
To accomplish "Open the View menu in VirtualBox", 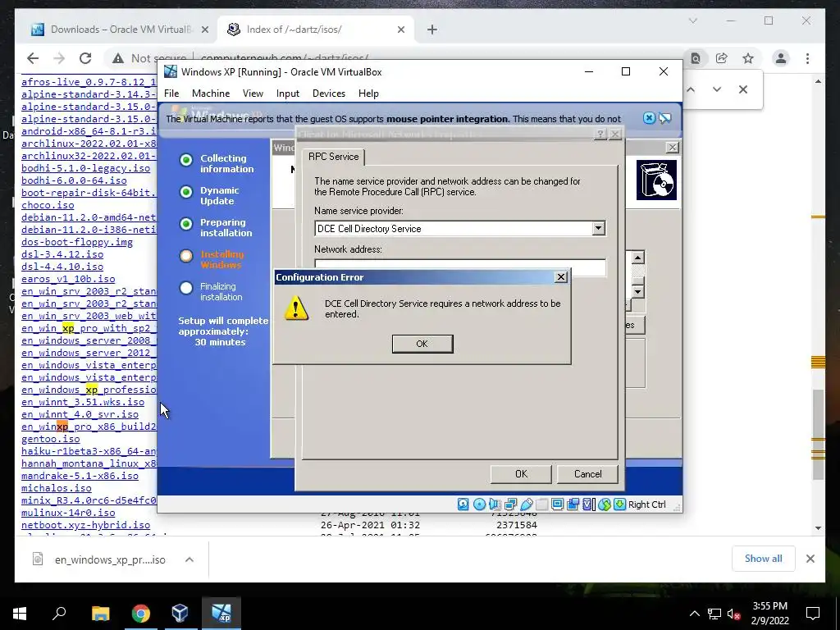I will pyautogui.click(x=253, y=94).
